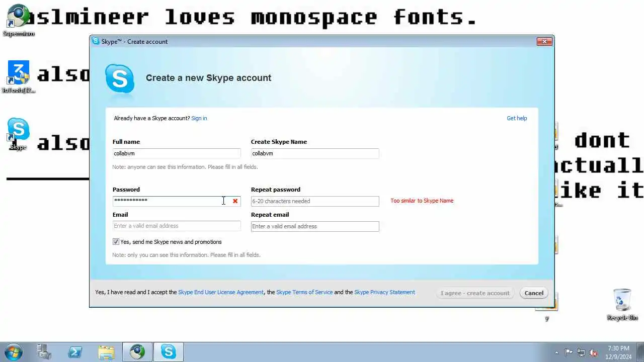The height and width of the screenshot is (362, 644).
Task: Focus the Full name field
Action: pyautogui.click(x=177, y=153)
